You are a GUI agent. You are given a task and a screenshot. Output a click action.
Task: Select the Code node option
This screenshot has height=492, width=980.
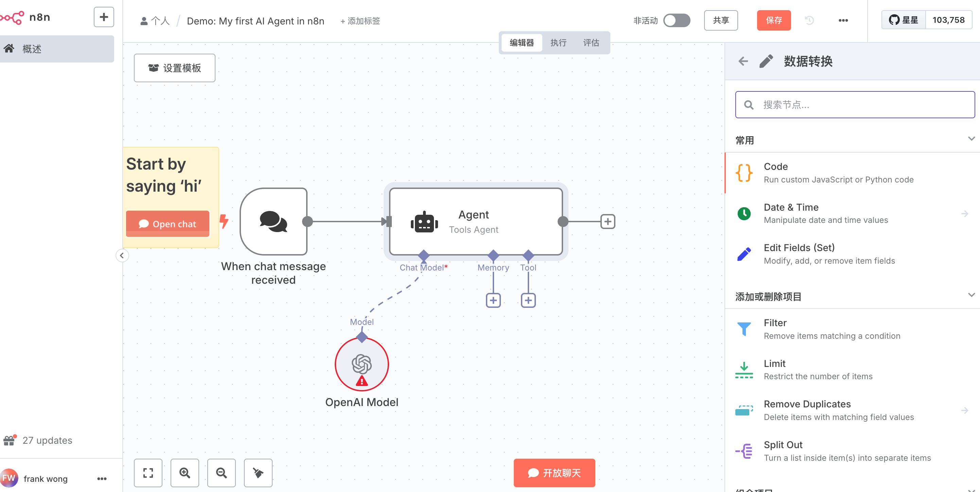click(853, 173)
